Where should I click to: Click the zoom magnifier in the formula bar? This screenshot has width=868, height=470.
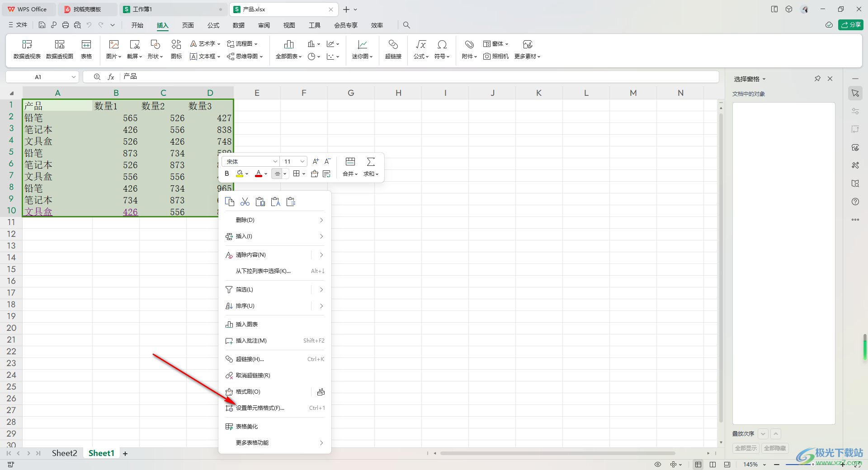point(97,77)
